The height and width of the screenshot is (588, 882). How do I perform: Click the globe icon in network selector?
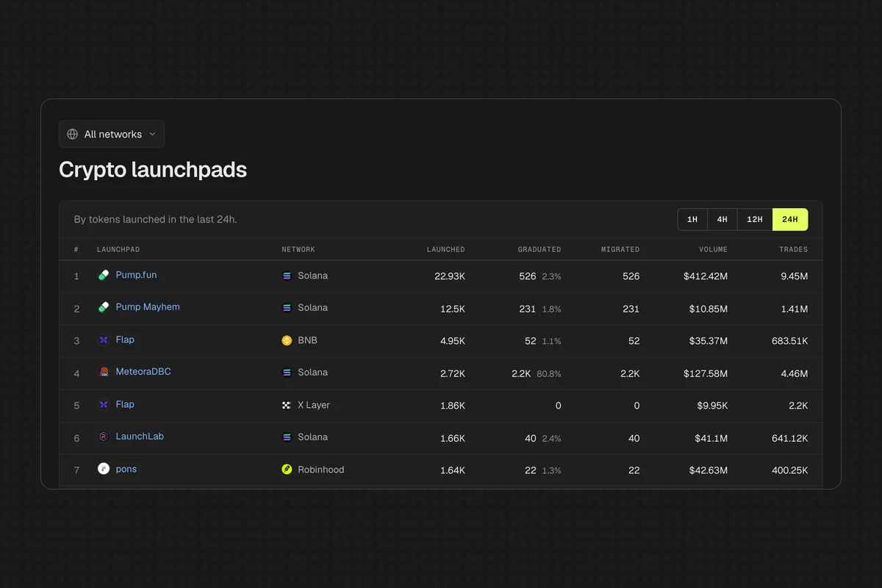coord(72,135)
